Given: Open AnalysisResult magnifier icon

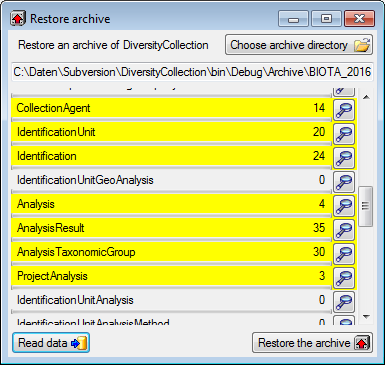Looking at the screenshot, I should pyautogui.click(x=344, y=230).
